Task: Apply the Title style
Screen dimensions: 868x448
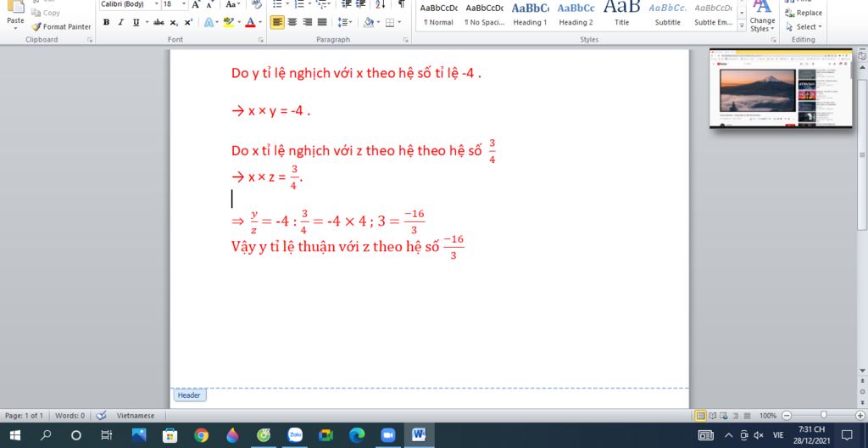Action: pos(621,15)
